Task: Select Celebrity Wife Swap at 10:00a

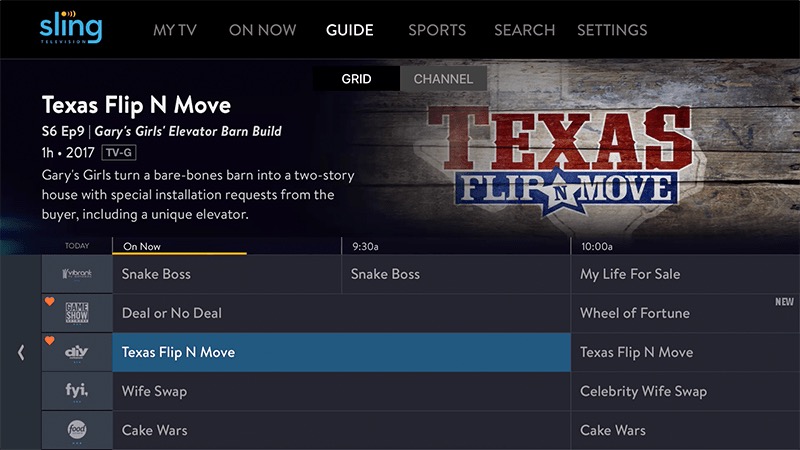Action: (685, 391)
